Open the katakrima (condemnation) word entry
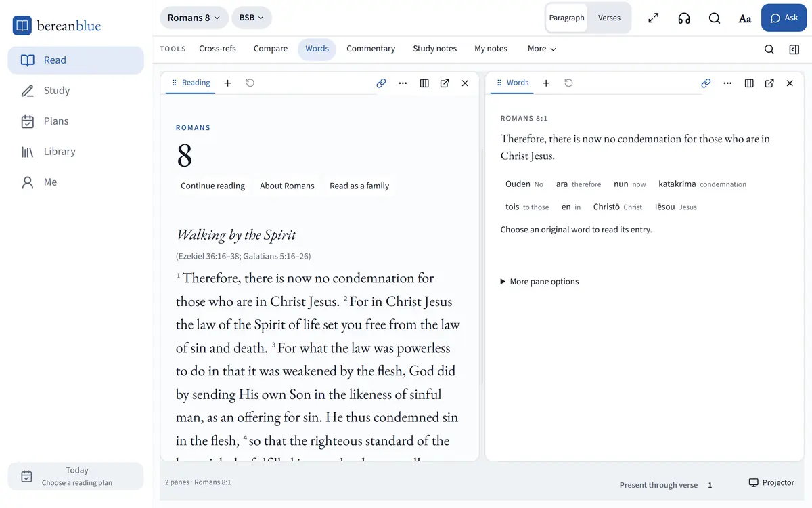Viewport: 812px width, 508px height. [x=702, y=184]
